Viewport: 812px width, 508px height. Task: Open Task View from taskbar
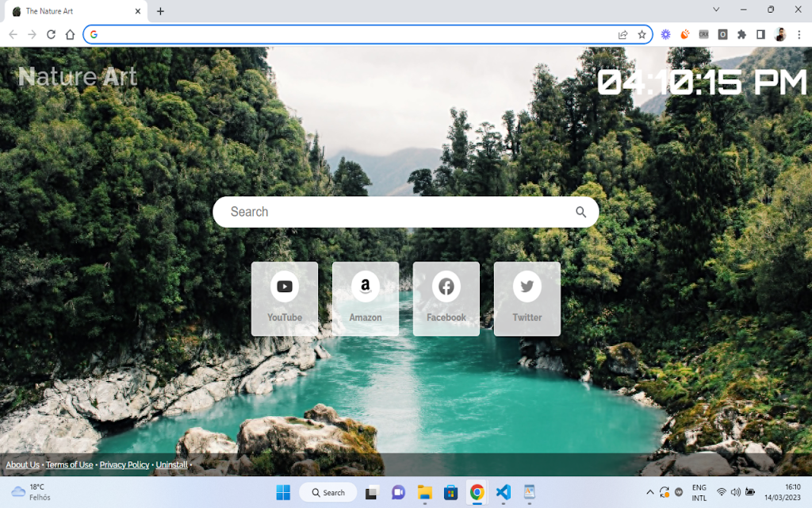(371, 492)
